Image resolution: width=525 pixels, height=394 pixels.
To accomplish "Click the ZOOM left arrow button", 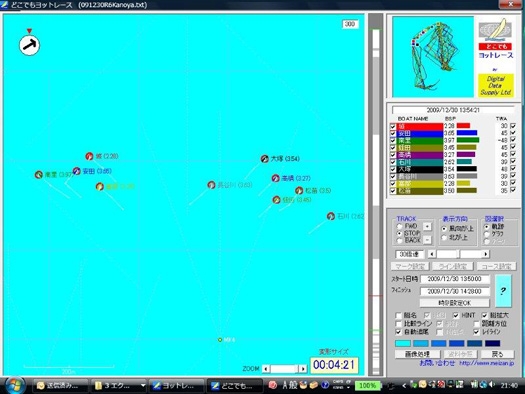I will (x=266, y=369).
